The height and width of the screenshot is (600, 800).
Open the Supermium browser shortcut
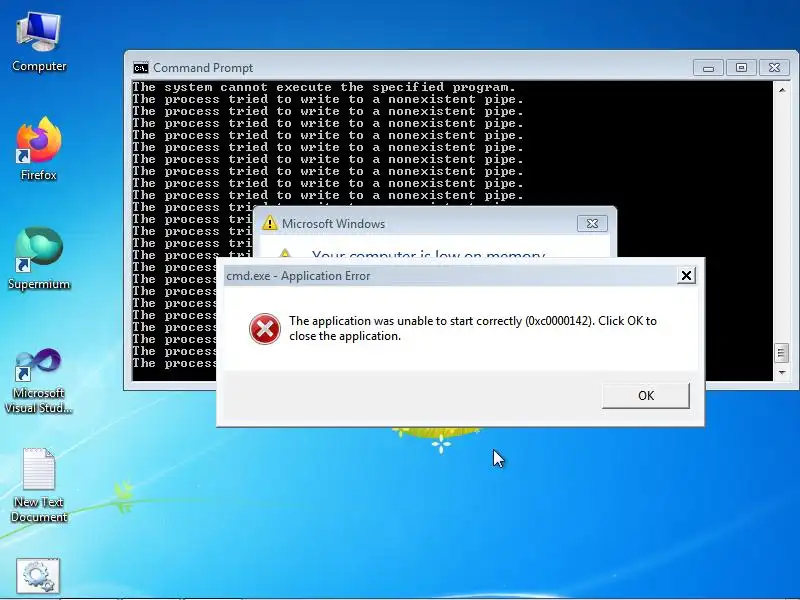point(39,259)
